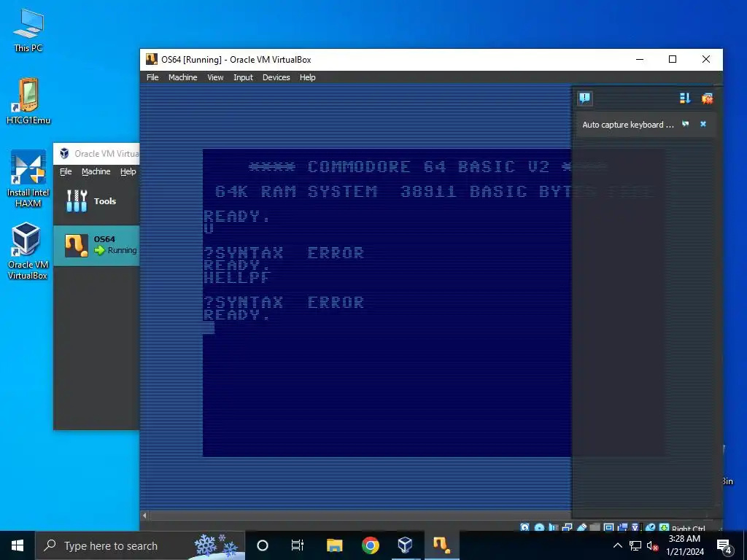Click the keyboard capture green arrow icon
The width and height of the screenshot is (747, 560).
click(664, 528)
